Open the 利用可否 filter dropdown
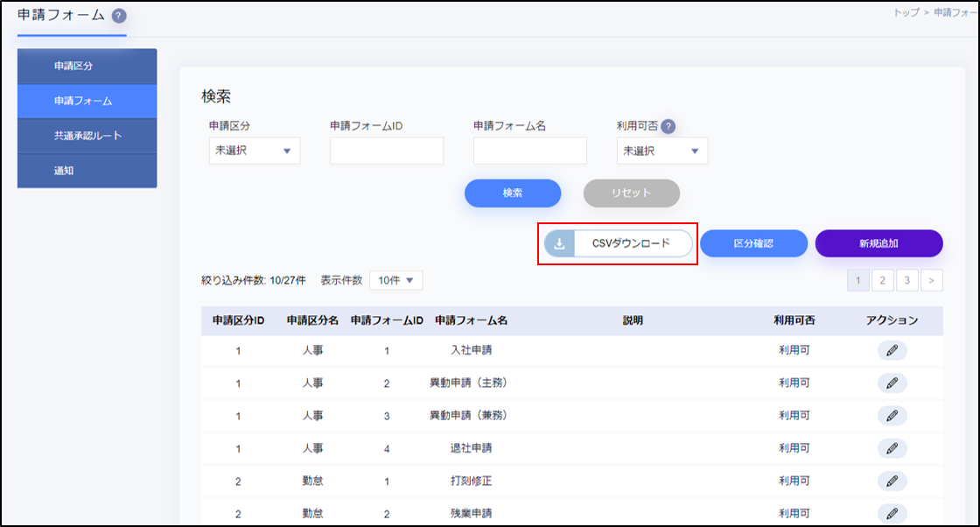Screen dimensions: 980x527 coord(661,151)
